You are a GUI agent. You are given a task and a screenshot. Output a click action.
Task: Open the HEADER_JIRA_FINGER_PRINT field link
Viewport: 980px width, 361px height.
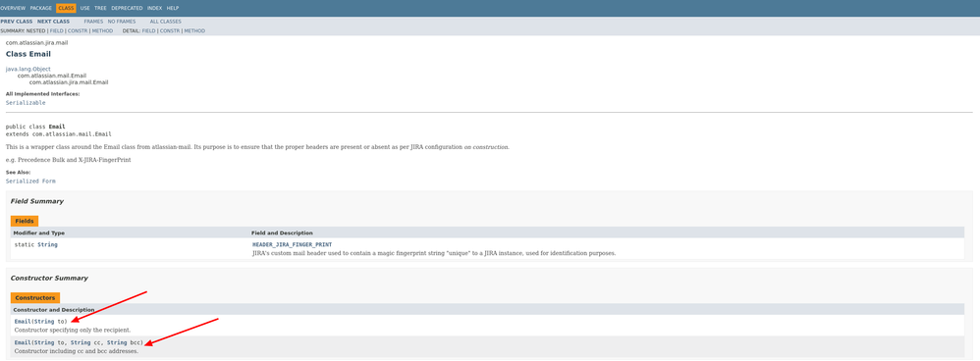coord(292,245)
